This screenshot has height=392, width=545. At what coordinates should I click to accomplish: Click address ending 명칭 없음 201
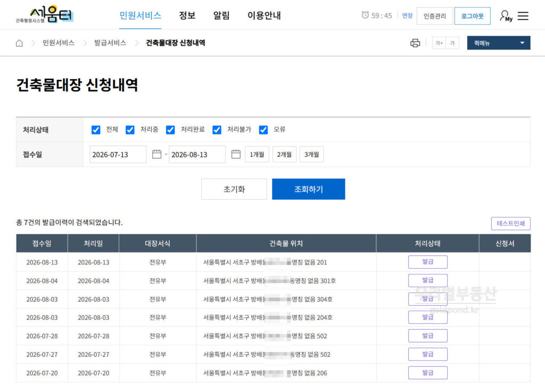pyautogui.click(x=265, y=263)
